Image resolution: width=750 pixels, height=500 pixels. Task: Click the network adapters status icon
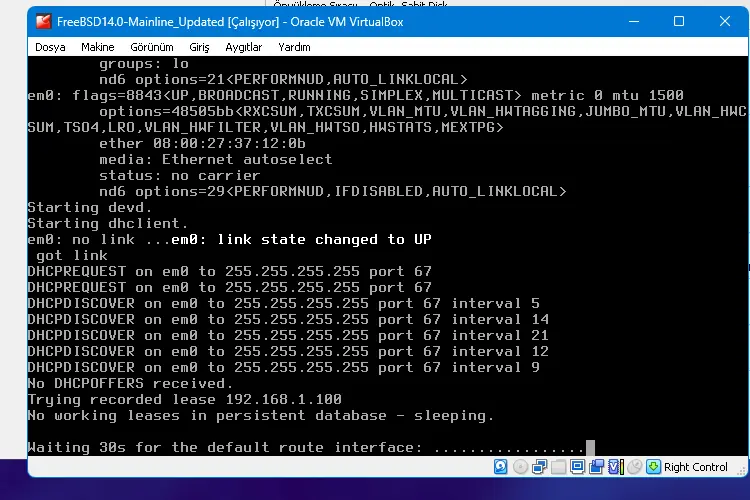click(540, 467)
